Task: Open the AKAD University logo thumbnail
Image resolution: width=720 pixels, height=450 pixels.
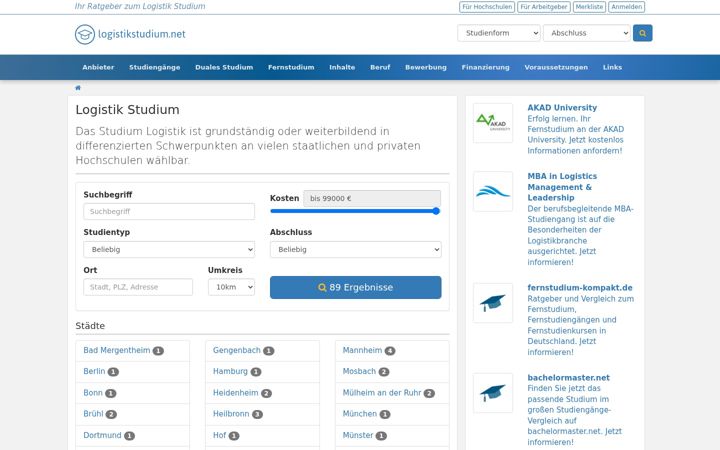Action: pos(493,123)
